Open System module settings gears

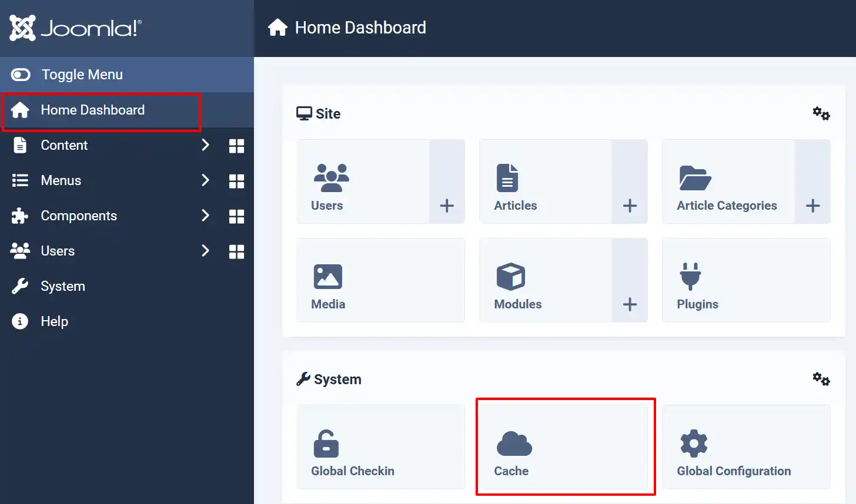point(821,379)
